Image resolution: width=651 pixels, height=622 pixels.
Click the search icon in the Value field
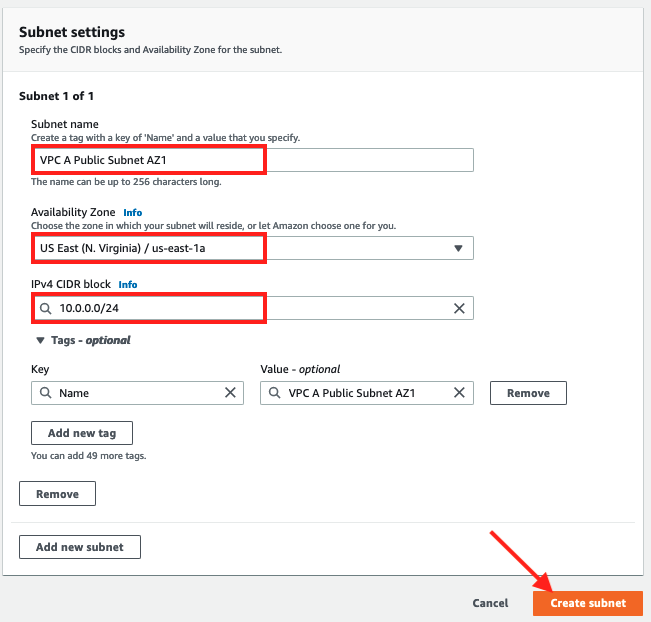tap(275, 393)
